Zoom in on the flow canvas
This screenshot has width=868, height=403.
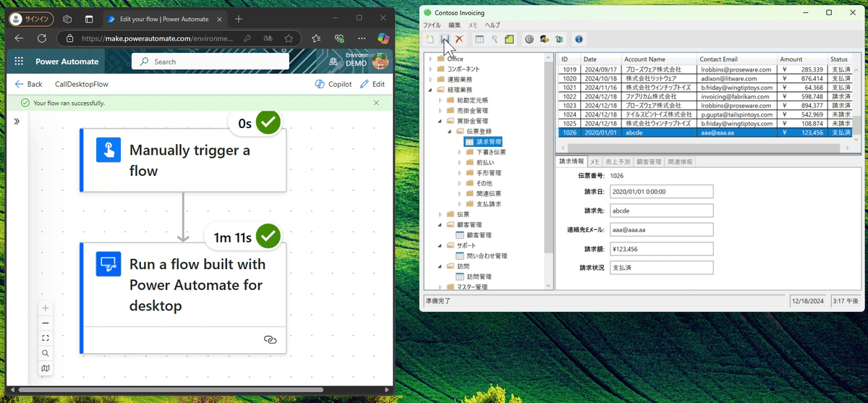pos(46,307)
